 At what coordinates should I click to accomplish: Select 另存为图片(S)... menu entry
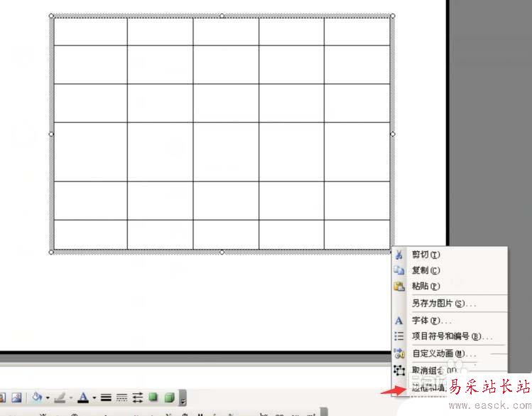pyautogui.click(x=450, y=303)
